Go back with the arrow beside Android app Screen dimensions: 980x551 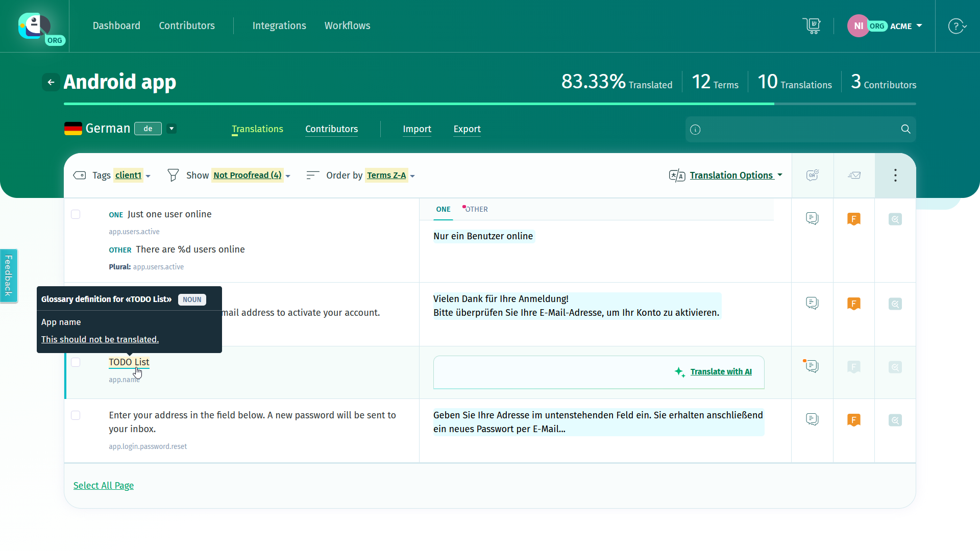point(51,82)
